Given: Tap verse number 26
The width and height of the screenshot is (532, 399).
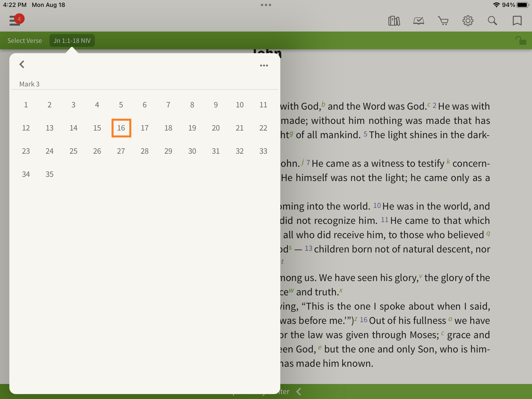Looking at the screenshot, I should tap(97, 151).
